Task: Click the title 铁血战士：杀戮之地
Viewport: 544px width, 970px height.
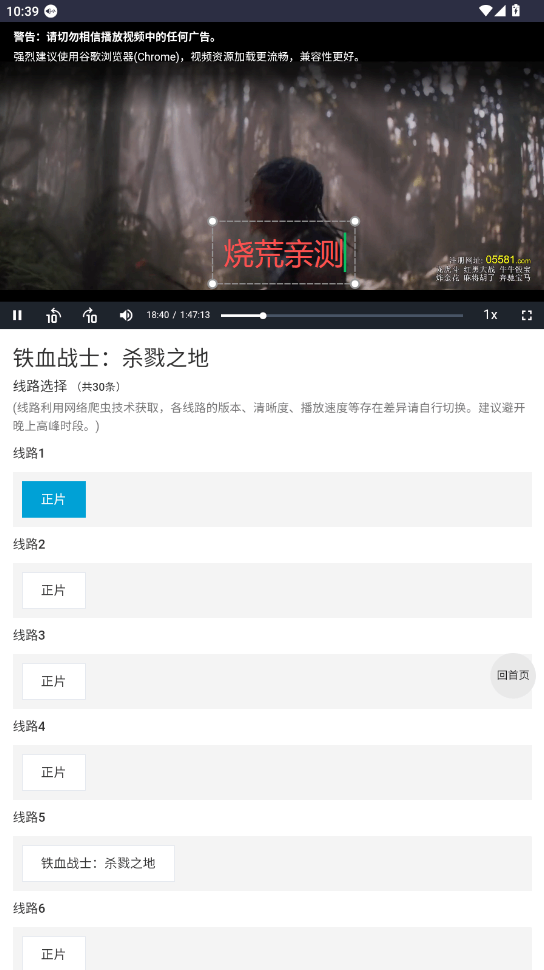Action: 111,358
